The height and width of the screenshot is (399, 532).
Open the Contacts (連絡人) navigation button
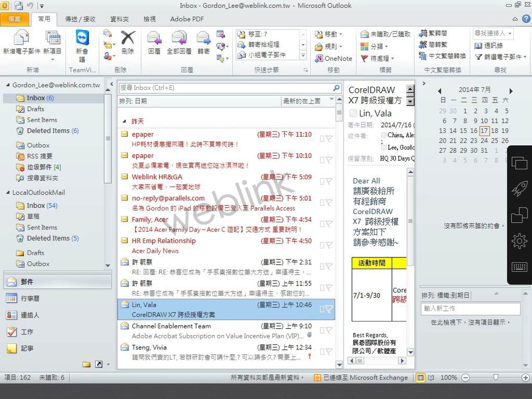tap(57, 315)
